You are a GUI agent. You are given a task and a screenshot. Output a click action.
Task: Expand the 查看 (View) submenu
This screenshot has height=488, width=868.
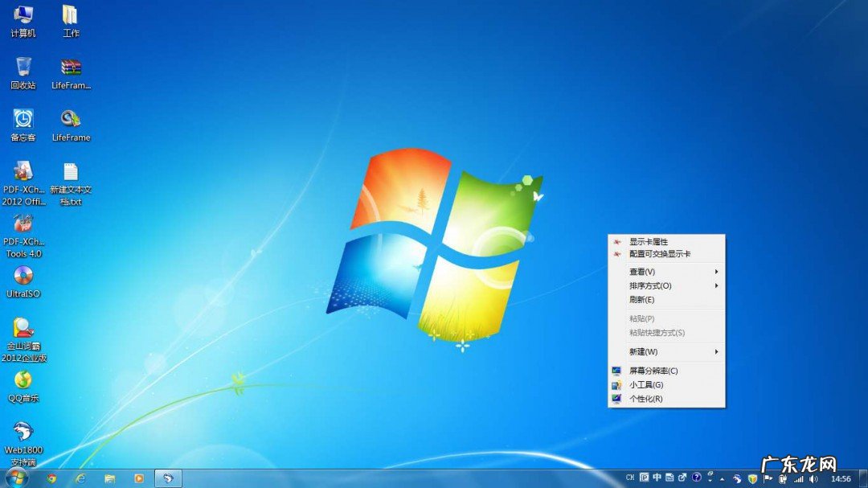pos(643,271)
